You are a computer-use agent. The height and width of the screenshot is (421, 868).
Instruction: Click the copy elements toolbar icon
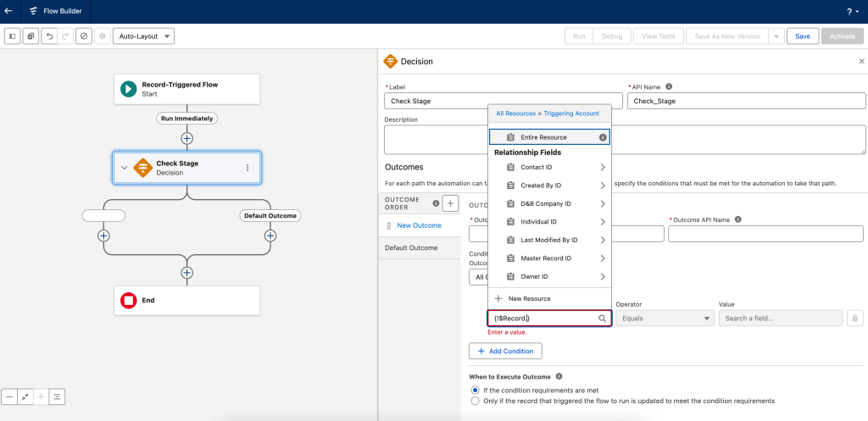coord(31,36)
